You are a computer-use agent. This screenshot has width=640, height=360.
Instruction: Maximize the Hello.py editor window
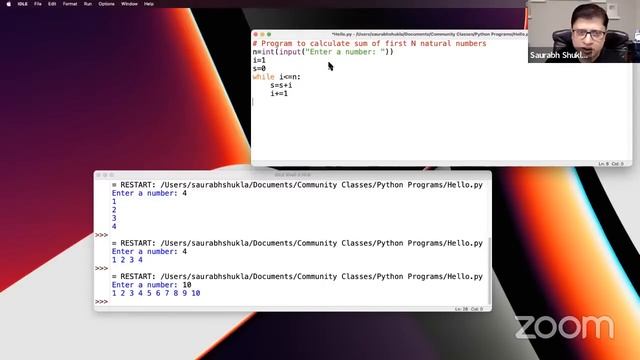tap(269, 34)
